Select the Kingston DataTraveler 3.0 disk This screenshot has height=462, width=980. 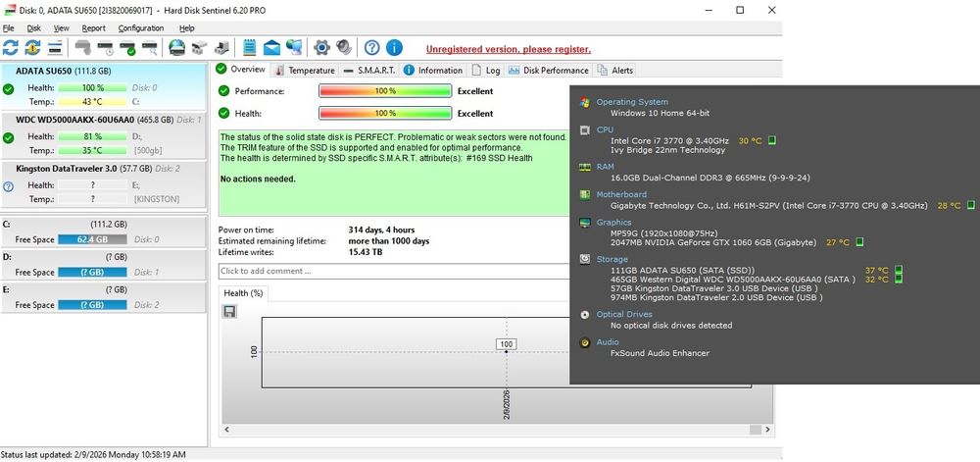point(103,184)
